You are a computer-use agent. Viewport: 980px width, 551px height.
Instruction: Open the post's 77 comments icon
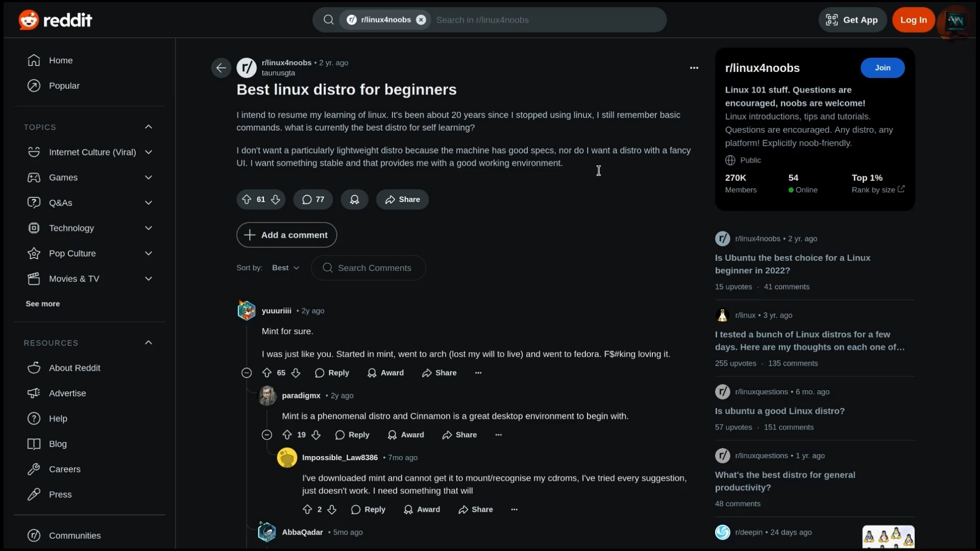(x=313, y=199)
